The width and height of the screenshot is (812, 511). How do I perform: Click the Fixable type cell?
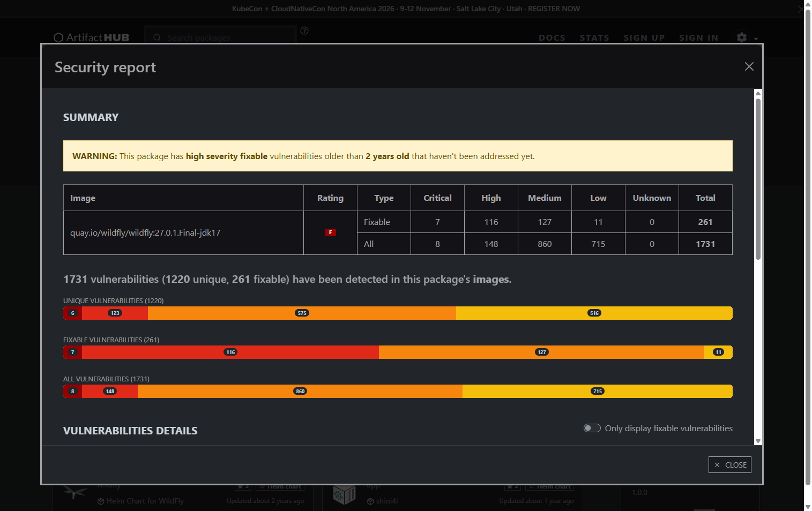[384, 222]
